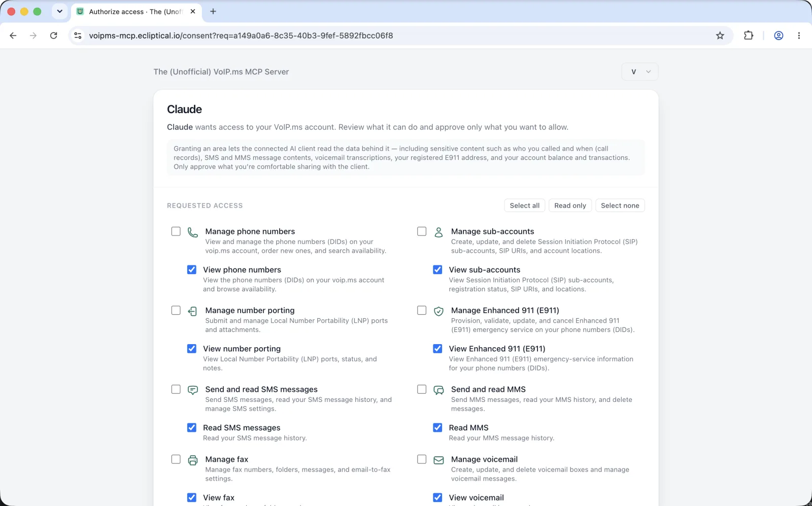
Task: Open the Chrome three-dot menu
Action: pos(799,36)
